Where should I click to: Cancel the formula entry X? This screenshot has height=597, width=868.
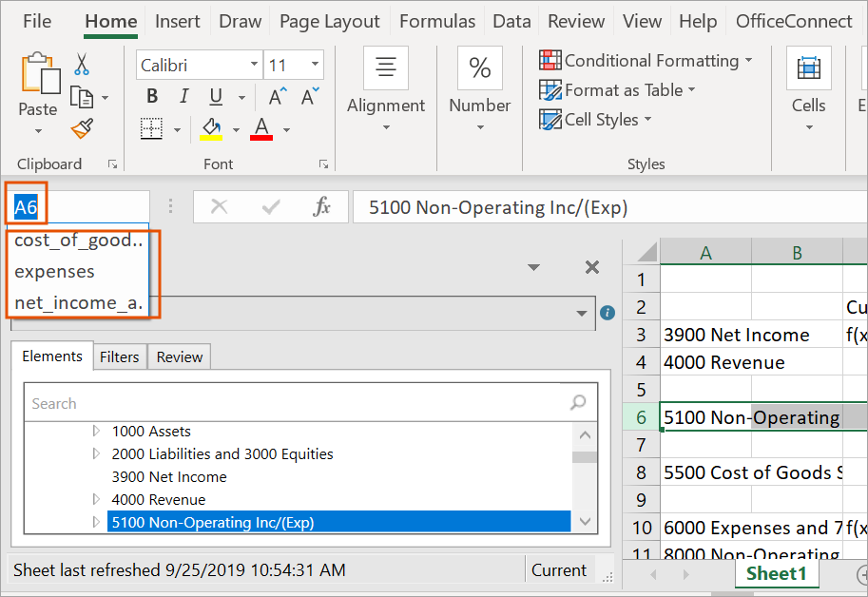click(220, 207)
